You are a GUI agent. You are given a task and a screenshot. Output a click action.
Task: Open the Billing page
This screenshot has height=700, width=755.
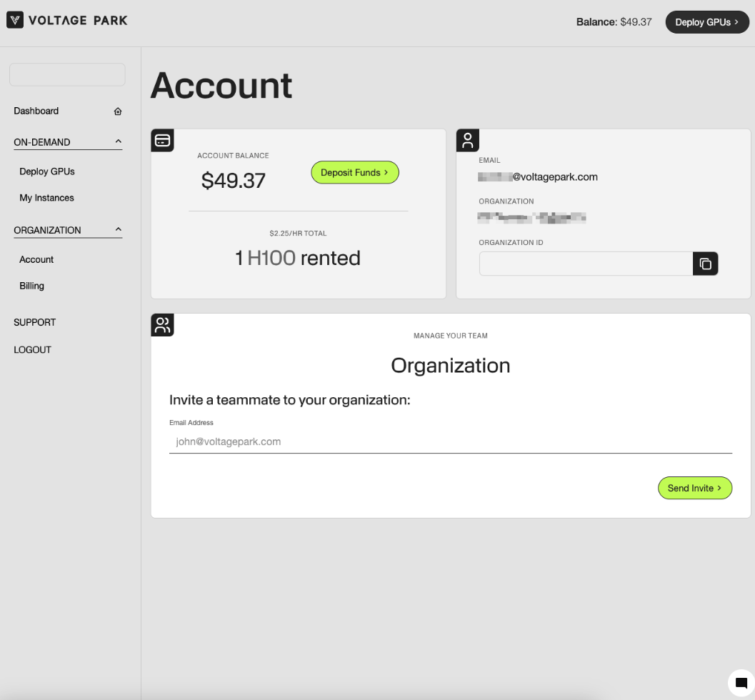point(31,286)
